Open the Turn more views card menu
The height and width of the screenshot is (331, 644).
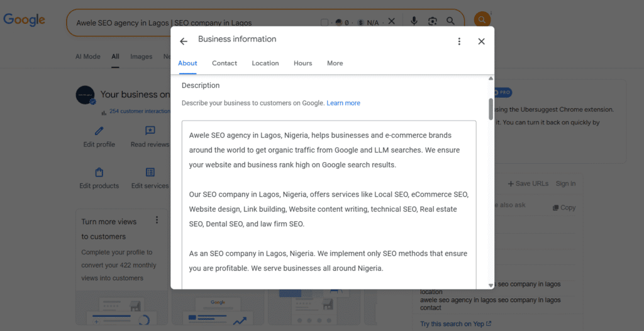[157, 220]
